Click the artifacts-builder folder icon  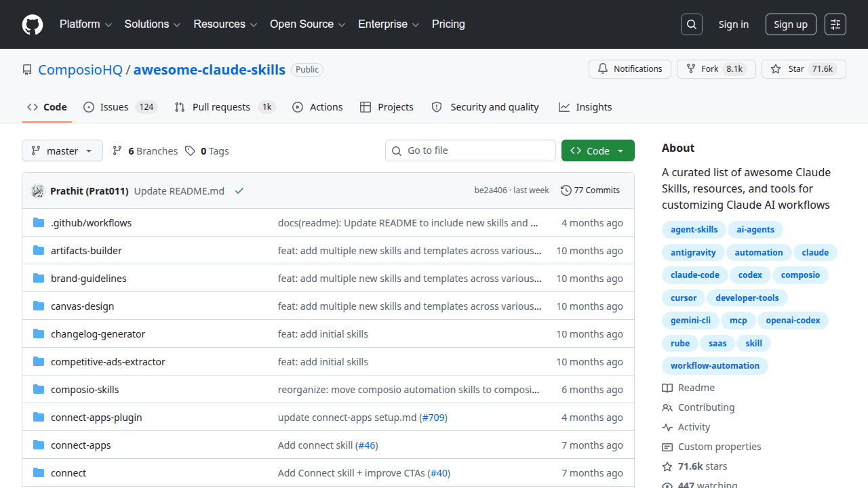(39, 251)
